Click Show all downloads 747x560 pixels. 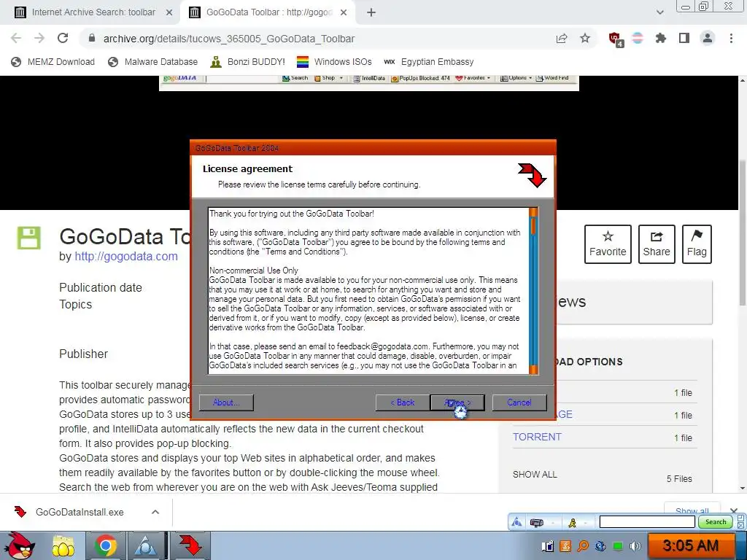point(692,510)
